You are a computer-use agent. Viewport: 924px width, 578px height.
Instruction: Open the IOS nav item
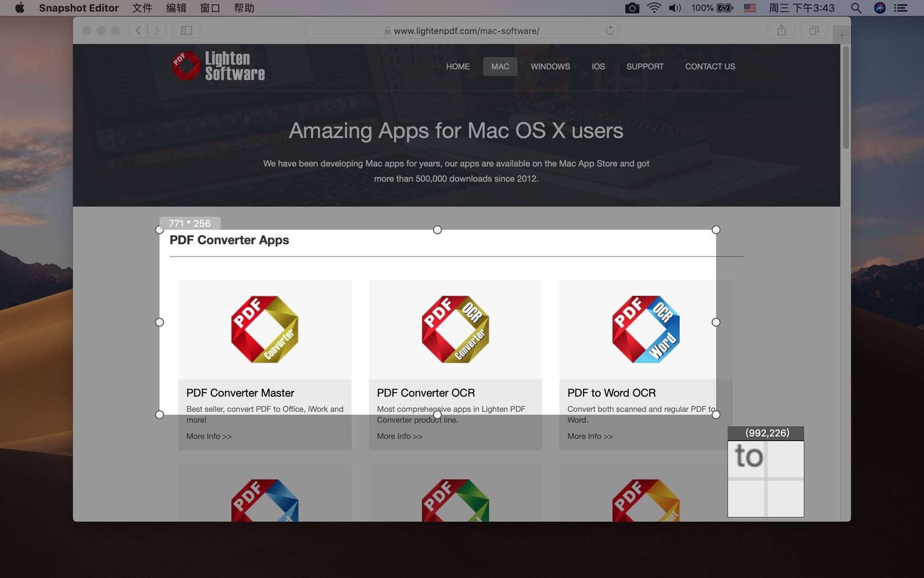coord(598,67)
